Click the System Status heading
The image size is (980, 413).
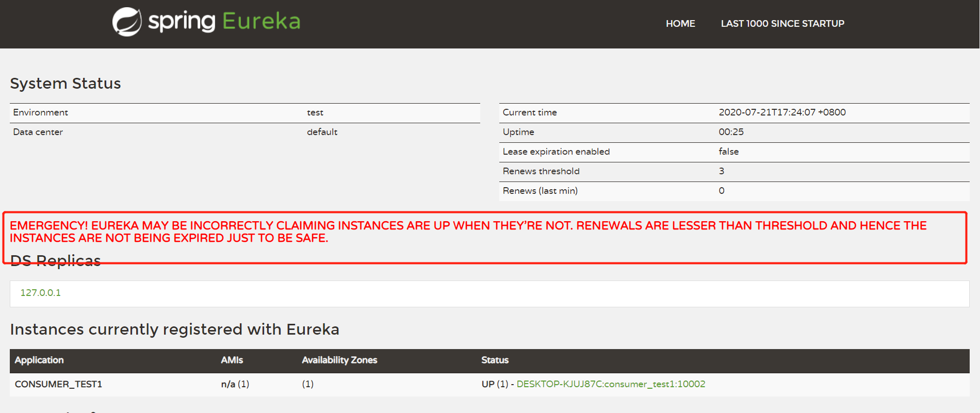[x=66, y=84]
